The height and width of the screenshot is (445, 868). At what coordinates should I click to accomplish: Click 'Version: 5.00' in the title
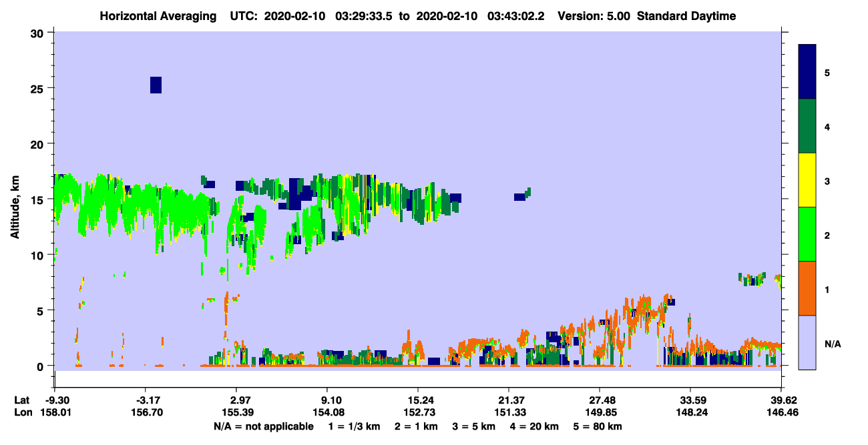click(593, 16)
